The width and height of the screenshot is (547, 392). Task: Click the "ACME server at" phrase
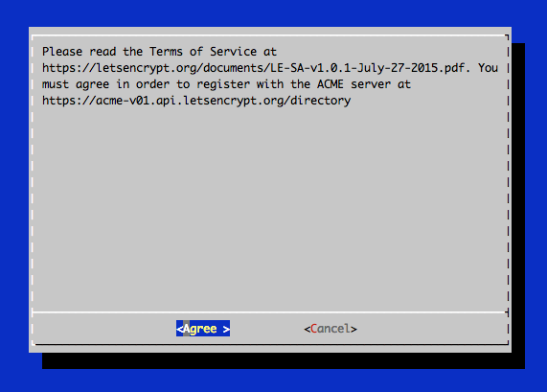(364, 84)
